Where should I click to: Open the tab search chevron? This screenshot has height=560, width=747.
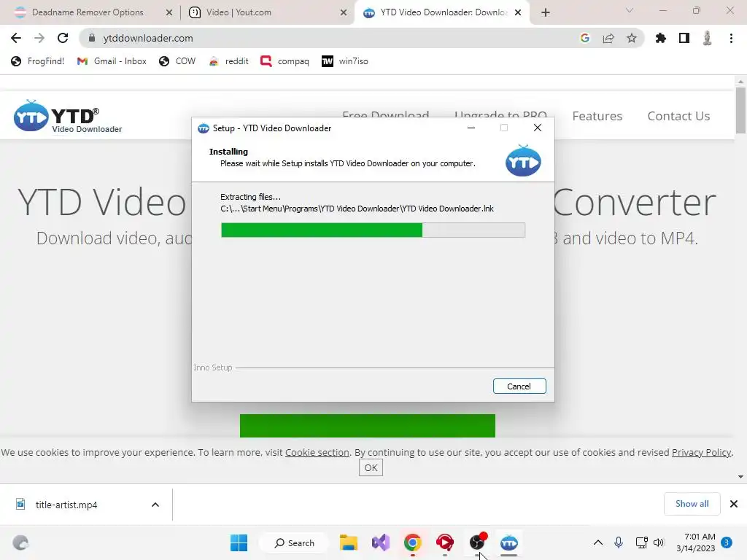(630, 10)
